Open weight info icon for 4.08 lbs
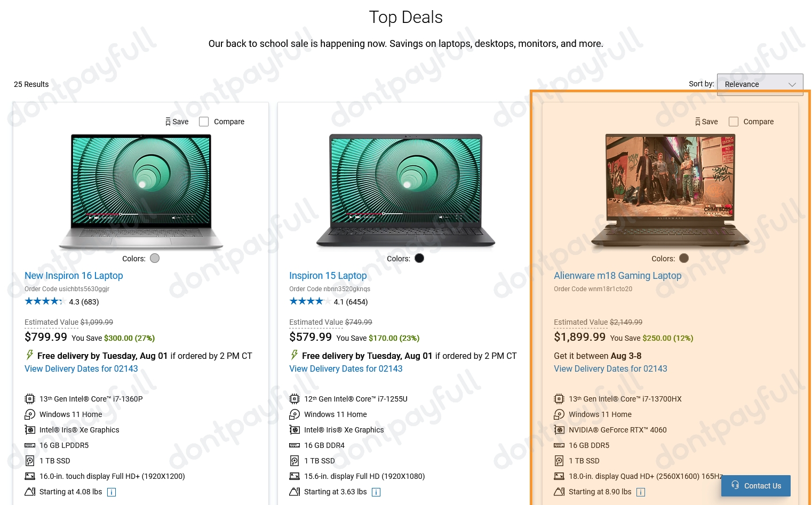The height and width of the screenshot is (505, 812). click(112, 492)
